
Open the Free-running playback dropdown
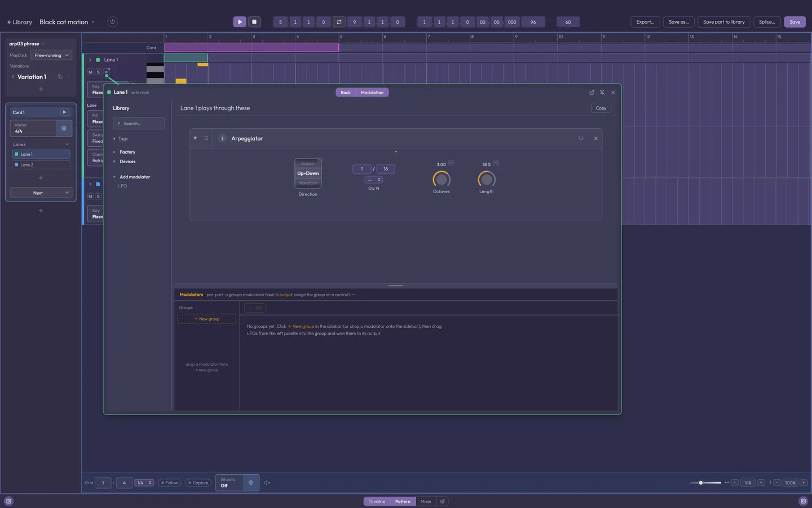(x=51, y=55)
